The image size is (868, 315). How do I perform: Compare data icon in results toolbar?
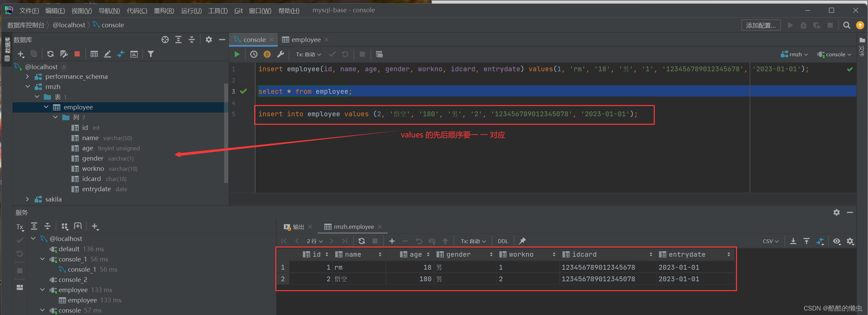pyautogui.click(x=820, y=241)
